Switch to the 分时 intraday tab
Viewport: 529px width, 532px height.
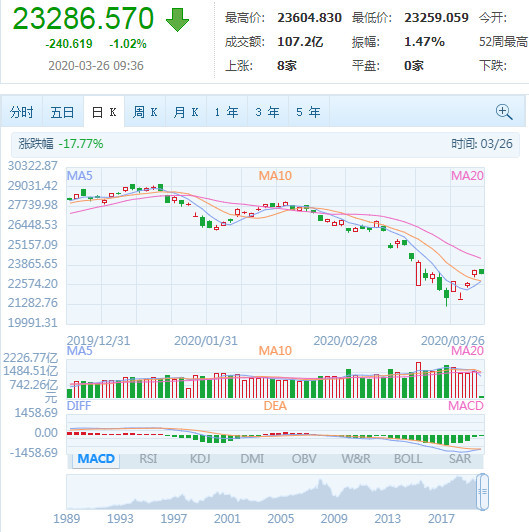(21, 112)
